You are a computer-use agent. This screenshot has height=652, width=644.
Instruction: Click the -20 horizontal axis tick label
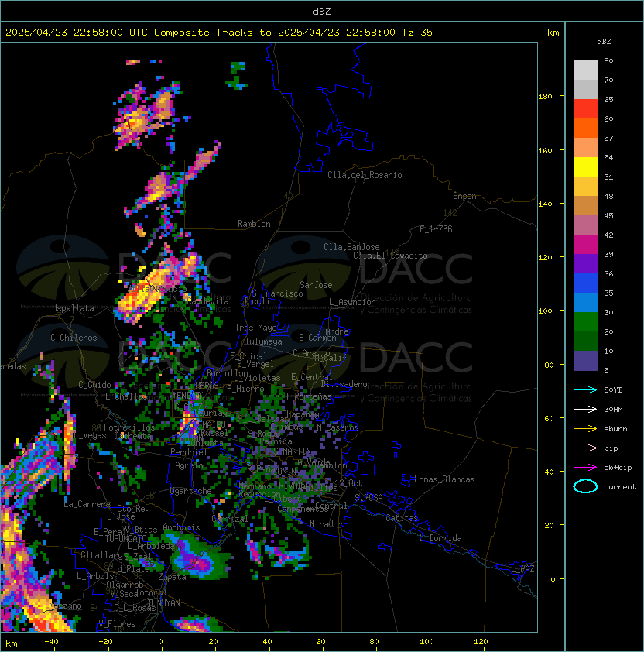tap(105, 642)
